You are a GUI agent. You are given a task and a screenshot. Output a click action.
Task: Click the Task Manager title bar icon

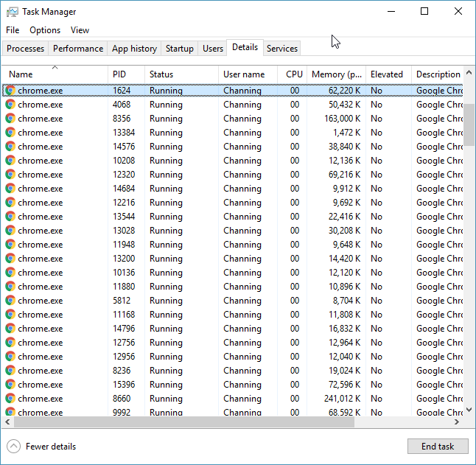(x=13, y=12)
